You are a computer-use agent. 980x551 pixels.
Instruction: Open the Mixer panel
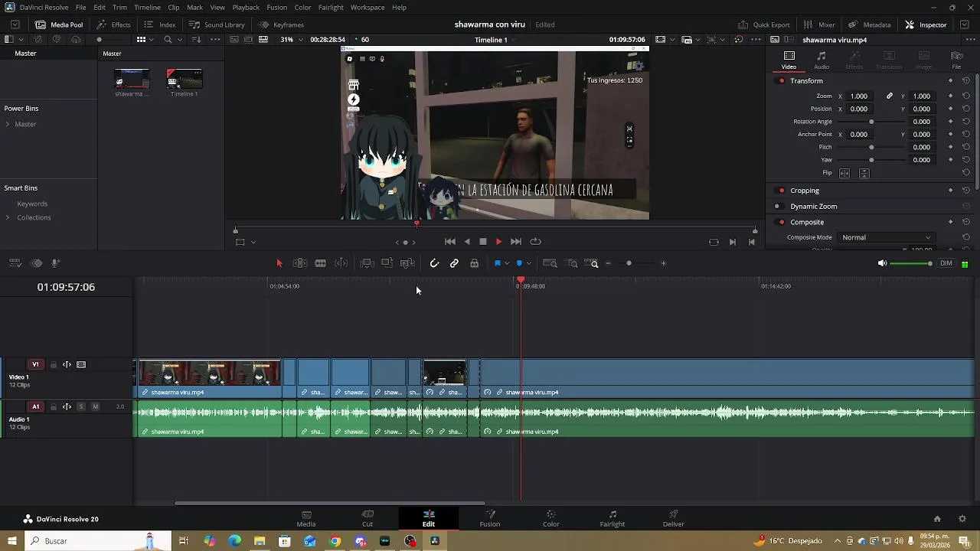tap(818, 24)
